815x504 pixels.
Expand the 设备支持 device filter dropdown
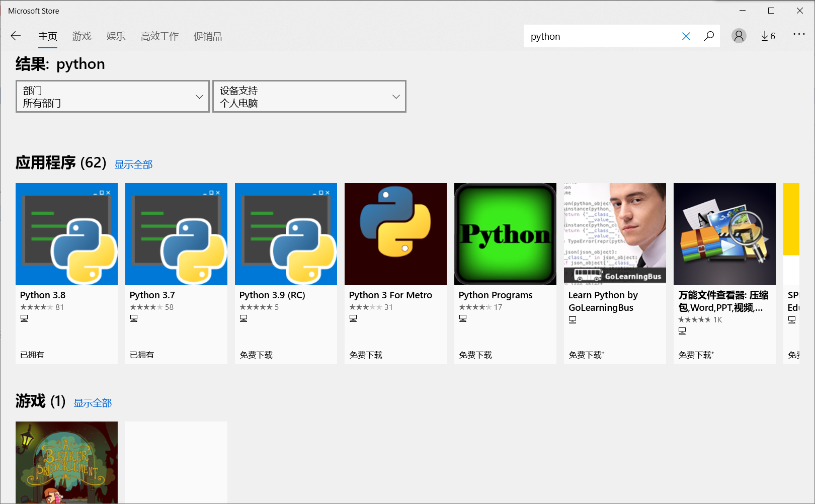pyautogui.click(x=309, y=97)
